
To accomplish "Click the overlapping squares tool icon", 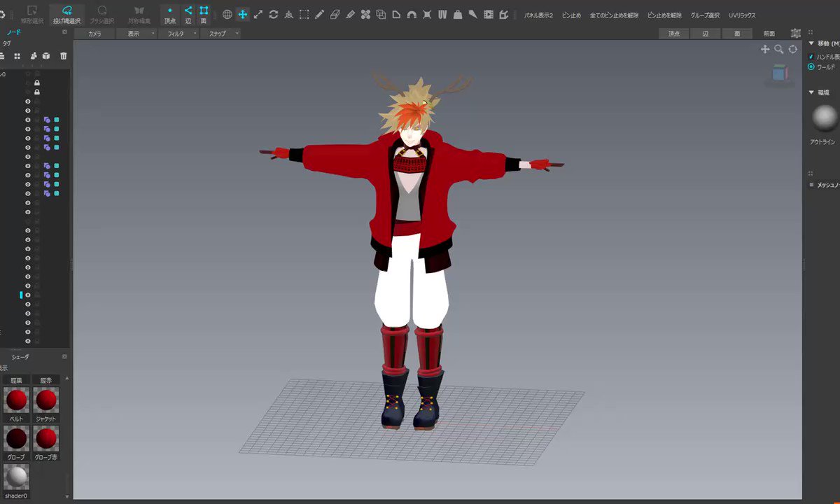I will (381, 14).
